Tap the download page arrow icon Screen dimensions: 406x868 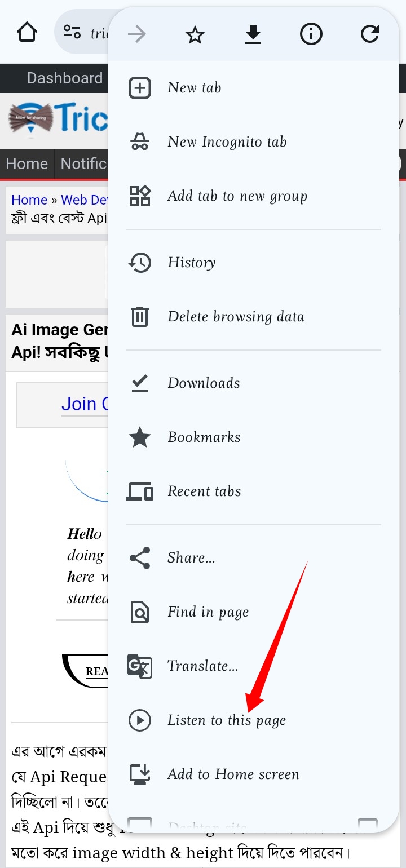click(253, 35)
